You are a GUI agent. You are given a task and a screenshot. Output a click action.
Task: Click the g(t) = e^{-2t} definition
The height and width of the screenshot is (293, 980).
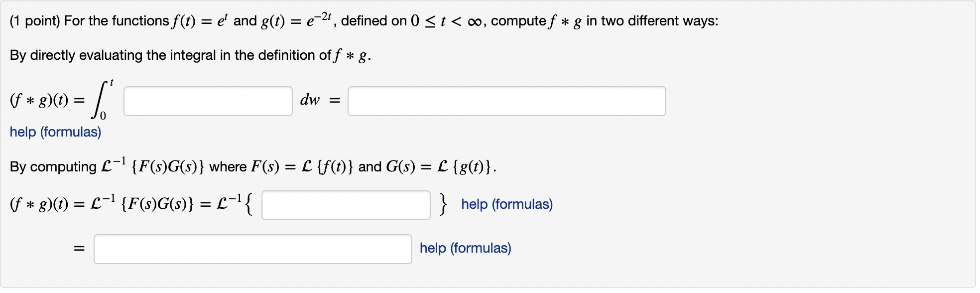[x=296, y=20]
